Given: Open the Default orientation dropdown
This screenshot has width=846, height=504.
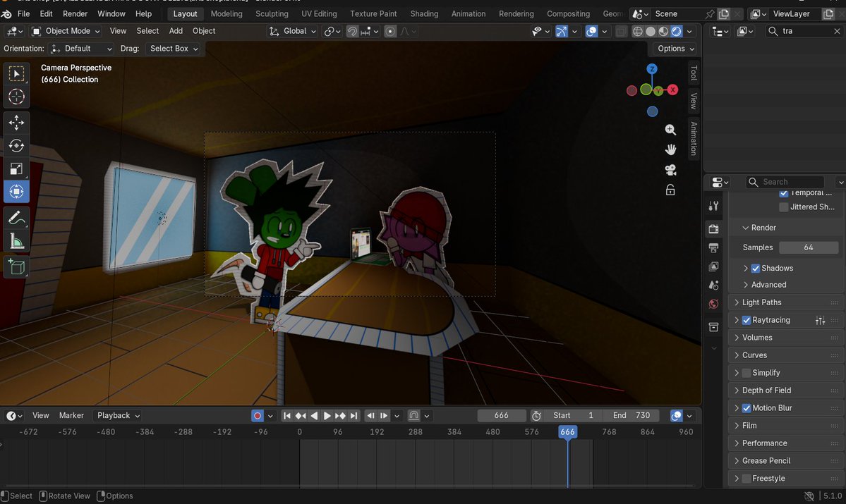Looking at the screenshot, I should 81,49.
